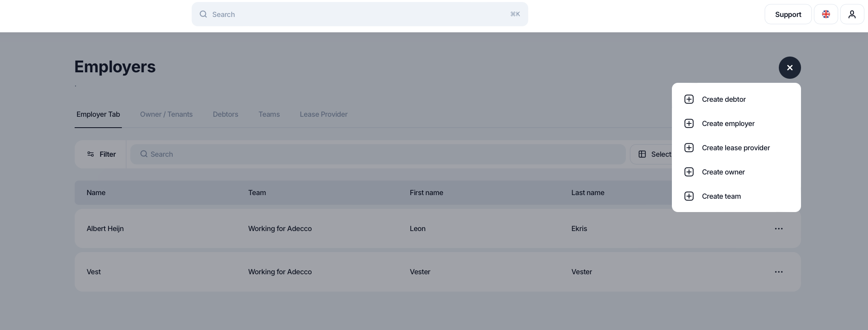Open the Albert Heijn row actions ellipsis
The height and width of the screenshot is (330, 868).
click(x=778, y=229)
